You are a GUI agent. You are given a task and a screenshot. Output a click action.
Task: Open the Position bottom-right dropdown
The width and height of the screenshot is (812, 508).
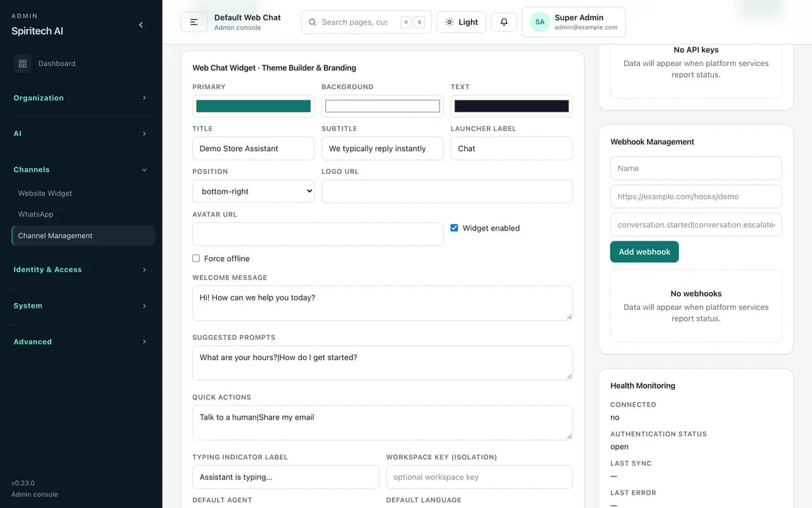253,191
